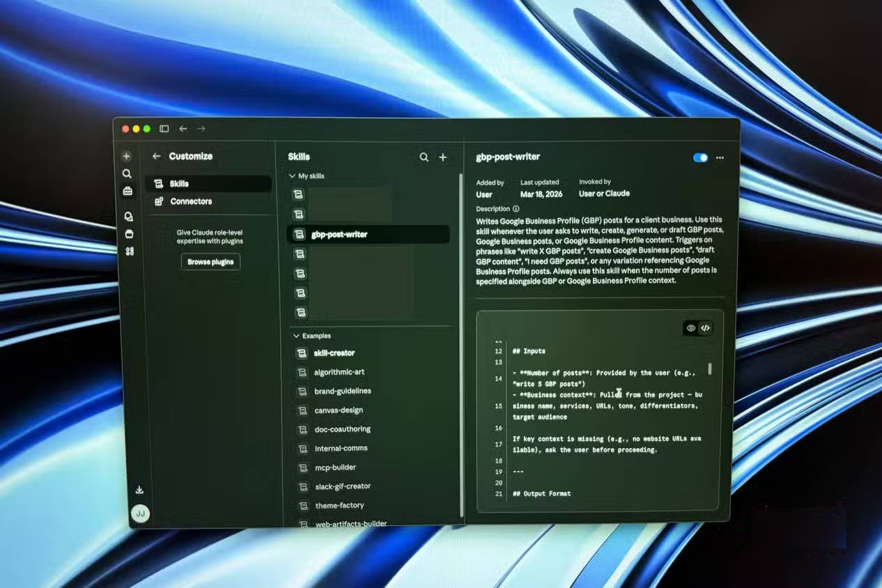Select Skills in the Customize menu
The height and width of the screenshot is (588, 882).
tap(208, 184)
